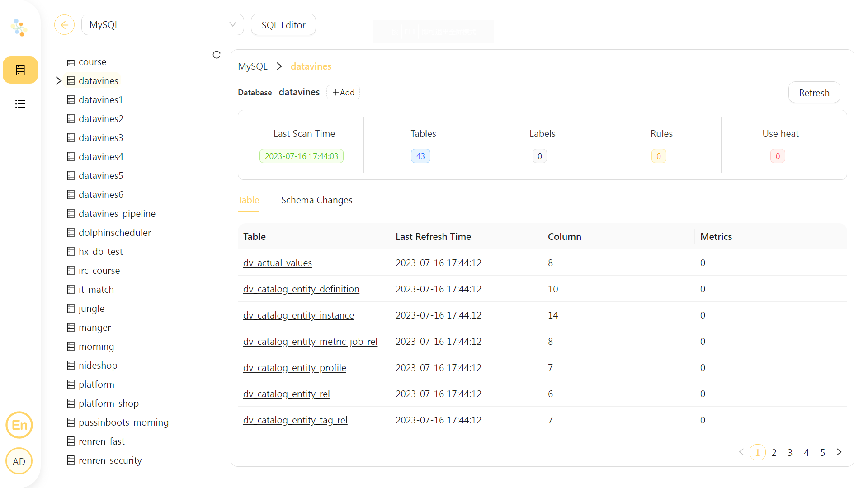Open dv_catalog_entity_definition table link

[301, 288]
